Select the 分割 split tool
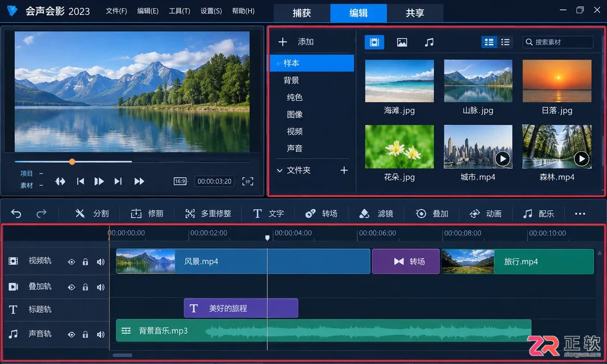 click(x=92, y=214)
